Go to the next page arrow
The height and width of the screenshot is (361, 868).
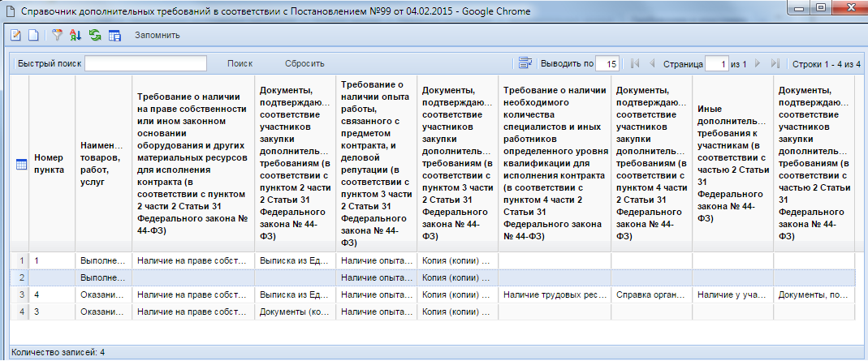(x=757, y=63)
